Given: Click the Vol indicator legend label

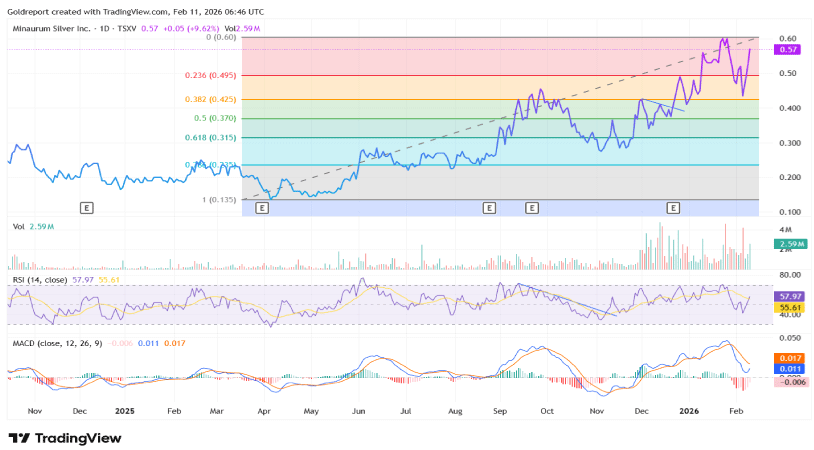Looking at the screenshot, I should [19, 227].
